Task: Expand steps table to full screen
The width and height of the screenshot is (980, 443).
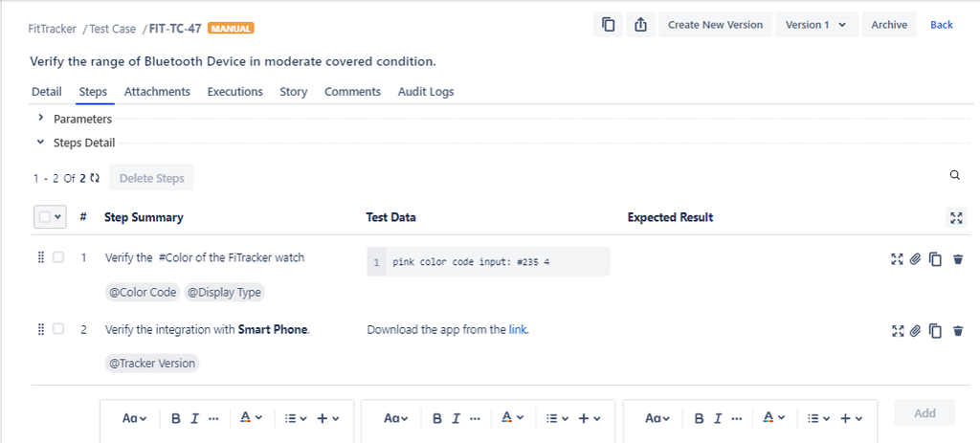Action: tap(956, 217)
